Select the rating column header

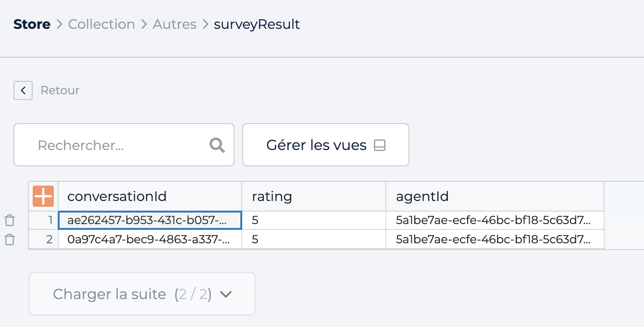pos(314,196)
